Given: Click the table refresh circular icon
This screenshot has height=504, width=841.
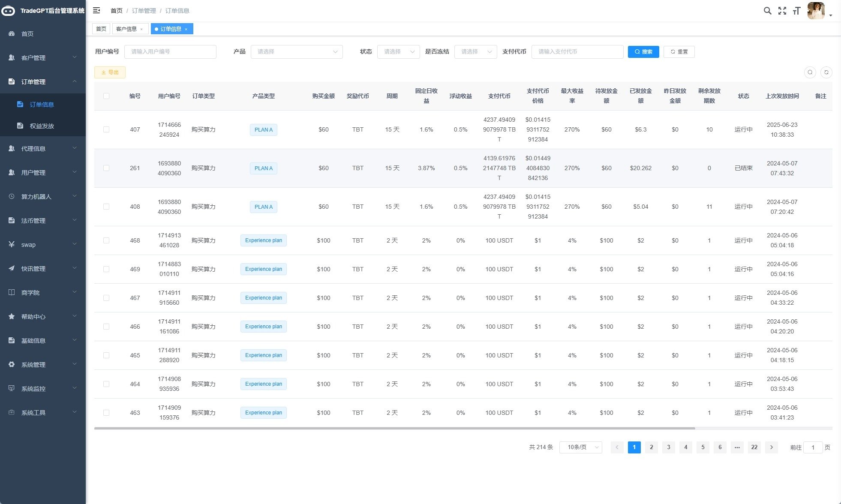Looking at the screenshot, I should pyautogui.click(x=826, y=72).
